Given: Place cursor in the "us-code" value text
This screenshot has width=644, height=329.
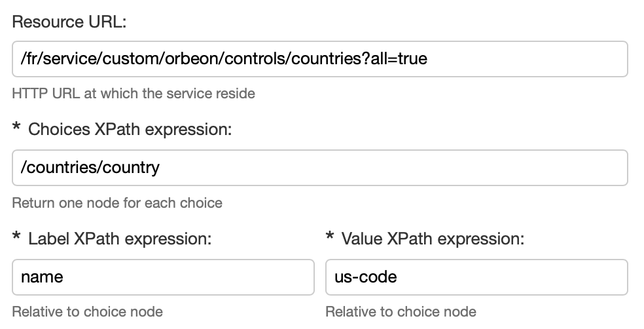Looking at the screenshot, I should click(365, 277).
